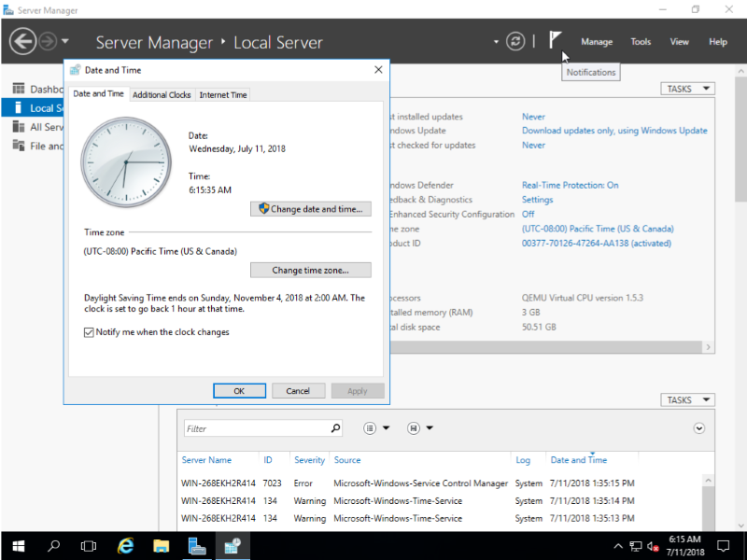Sort events by Log column
Image resolution: width=747 pixels, height=560 pixels.
point(523,460)
